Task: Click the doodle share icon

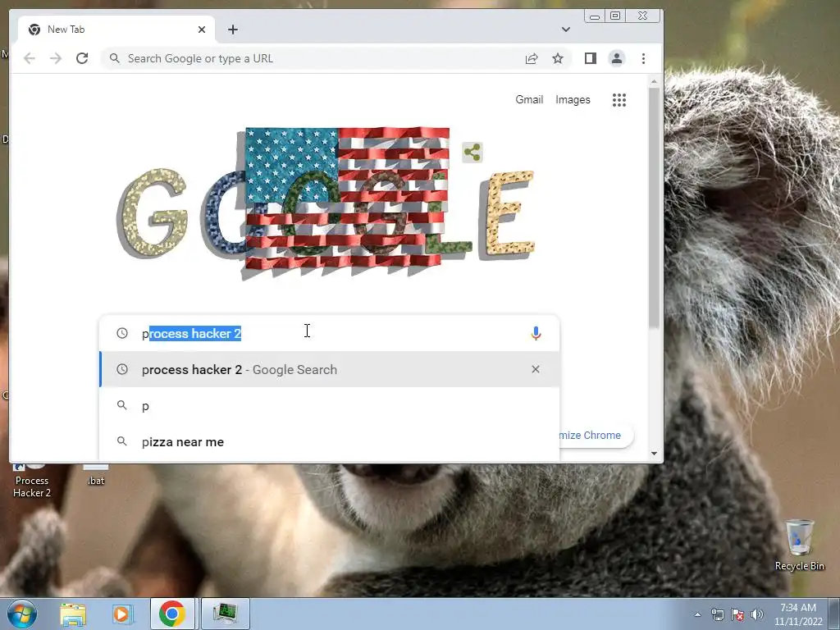Action: (x=472, y=153)
